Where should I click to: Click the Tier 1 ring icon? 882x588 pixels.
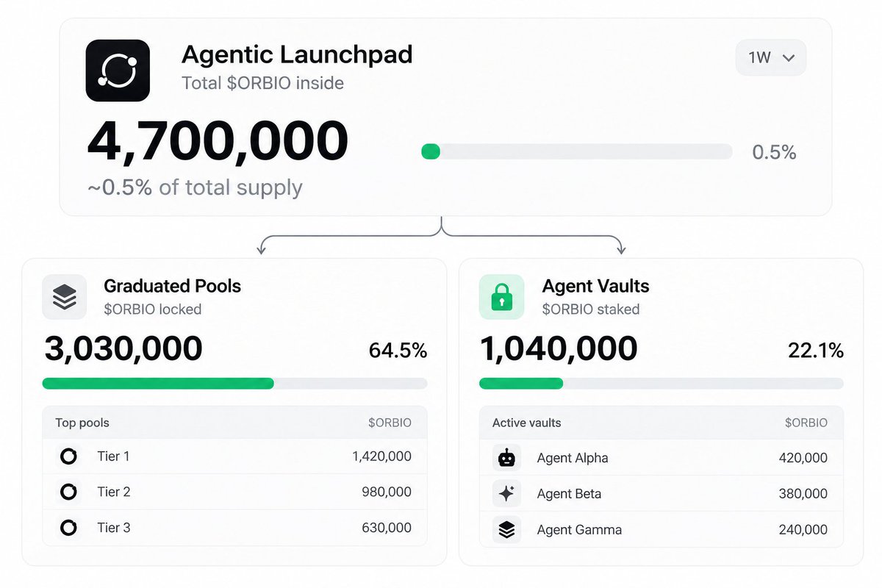68,456
